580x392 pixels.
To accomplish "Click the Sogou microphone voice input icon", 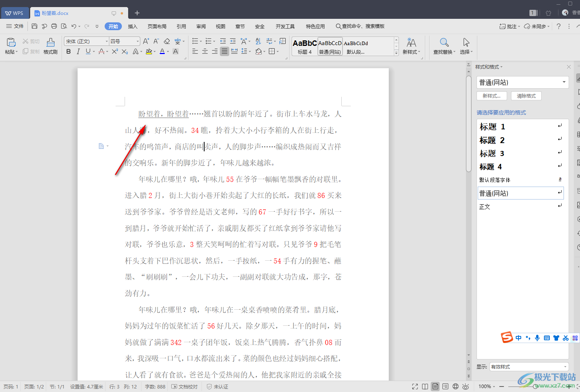I will click(x=537, y=338).
